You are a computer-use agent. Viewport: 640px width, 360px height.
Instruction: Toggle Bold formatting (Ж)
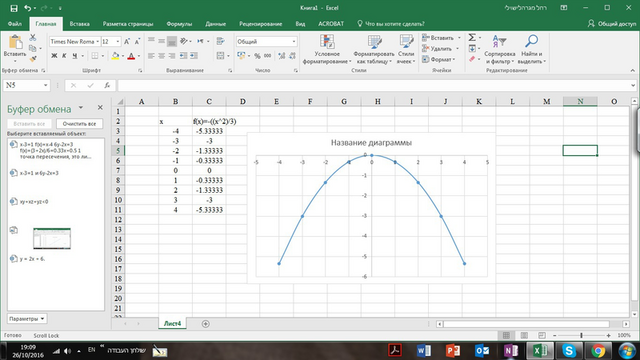[54, 56]
